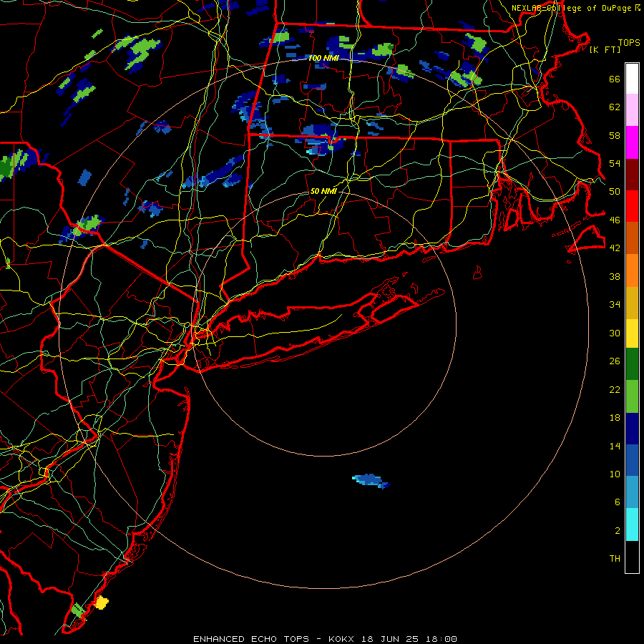Click the "50 NMI" range ring label

point(323,191)
